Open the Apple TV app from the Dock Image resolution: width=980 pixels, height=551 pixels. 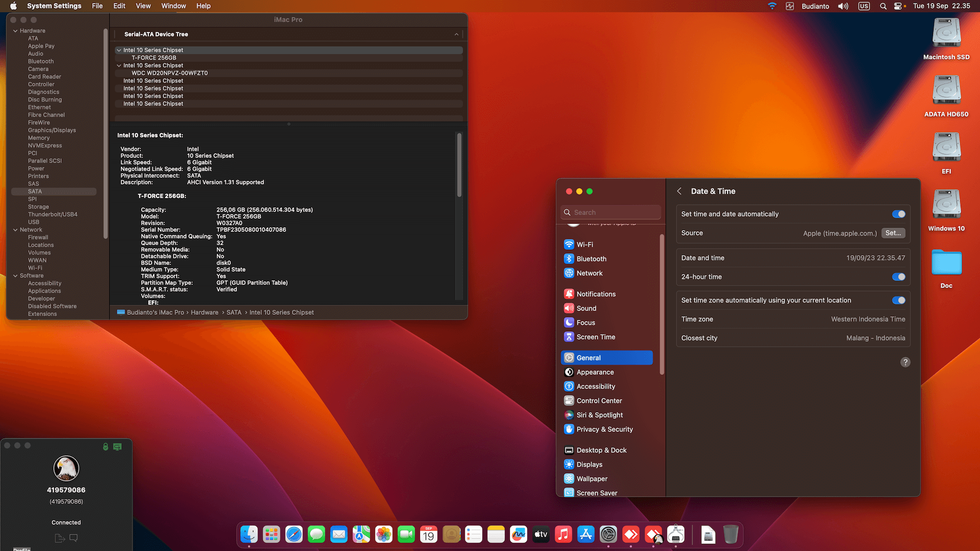click(541, 534)
